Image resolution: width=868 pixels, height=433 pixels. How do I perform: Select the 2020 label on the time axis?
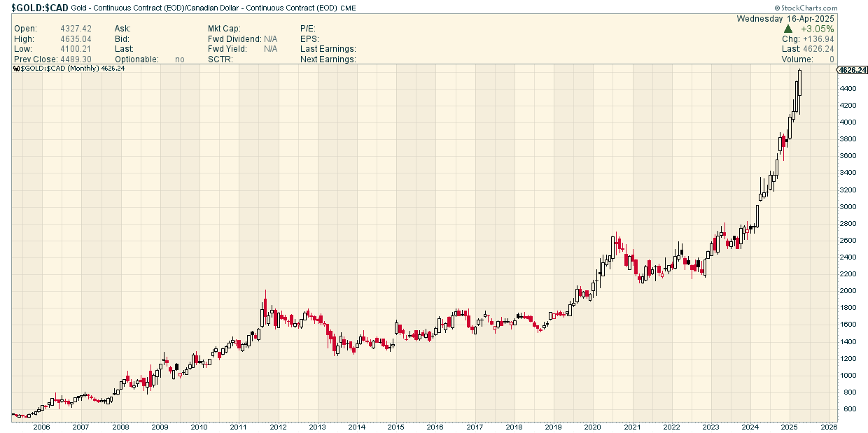click(x=593, y=426)
